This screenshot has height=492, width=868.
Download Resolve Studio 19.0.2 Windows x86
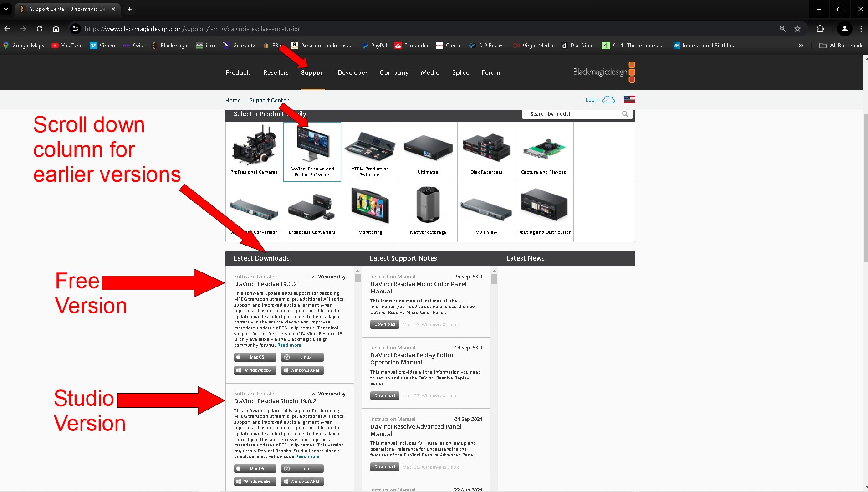(x=255, y=482)
